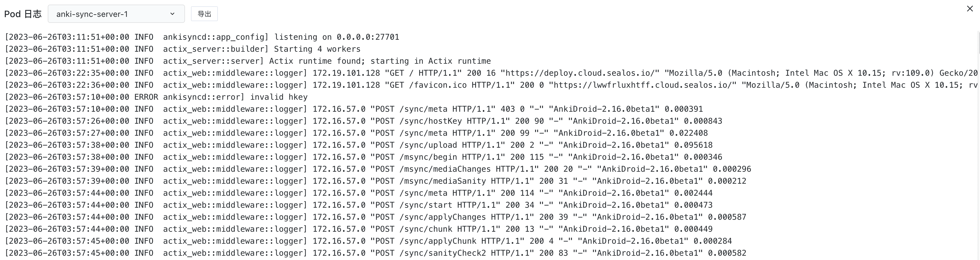Image resolution: width=980 pixels, height=260 pixels.
Task: Click the 导出 export button
Action: 204,14
